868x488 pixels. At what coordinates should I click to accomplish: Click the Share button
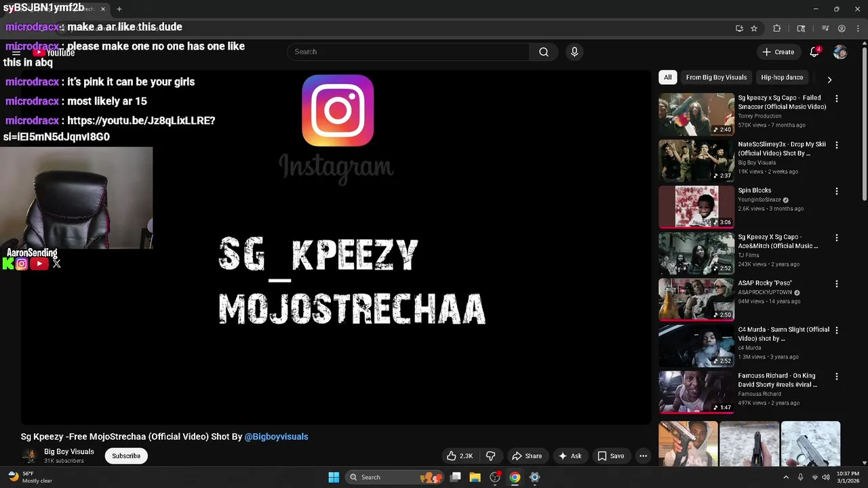(x=527, y=456)
